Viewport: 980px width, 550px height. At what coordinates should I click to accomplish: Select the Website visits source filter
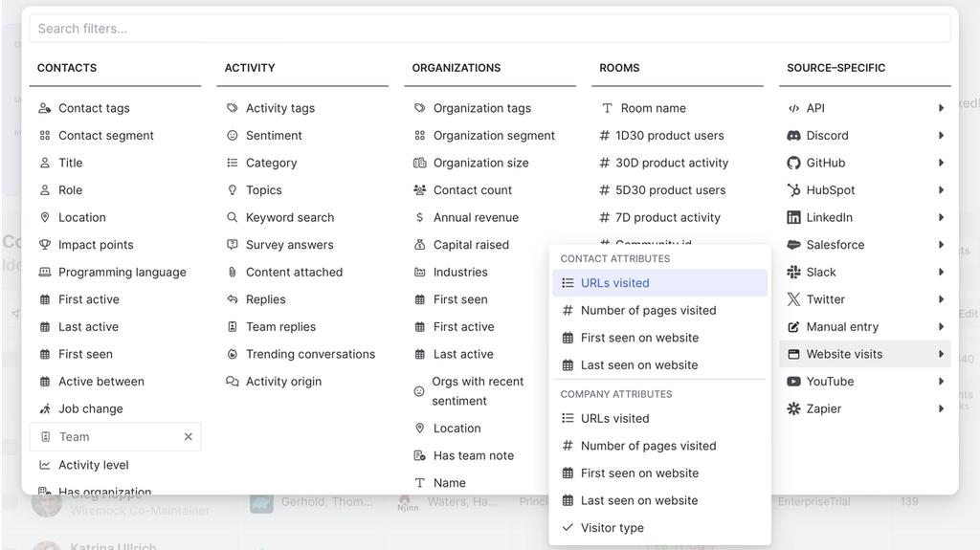(844, 354)
